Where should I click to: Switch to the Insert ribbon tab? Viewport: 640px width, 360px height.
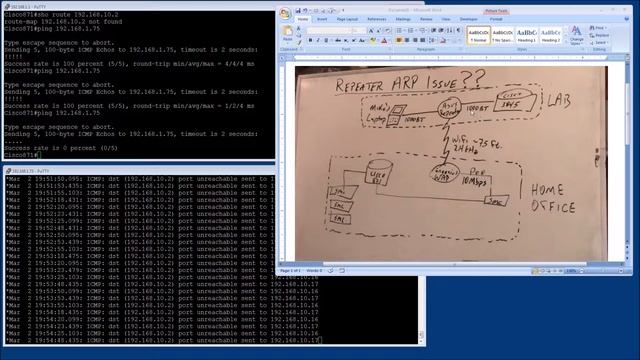[322, 19]
